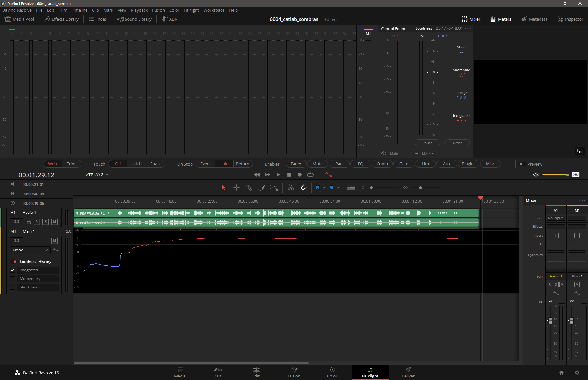This screenshot has width=588, height=380.
Task: Toggle the Meters panel
Action: (501, 19)
